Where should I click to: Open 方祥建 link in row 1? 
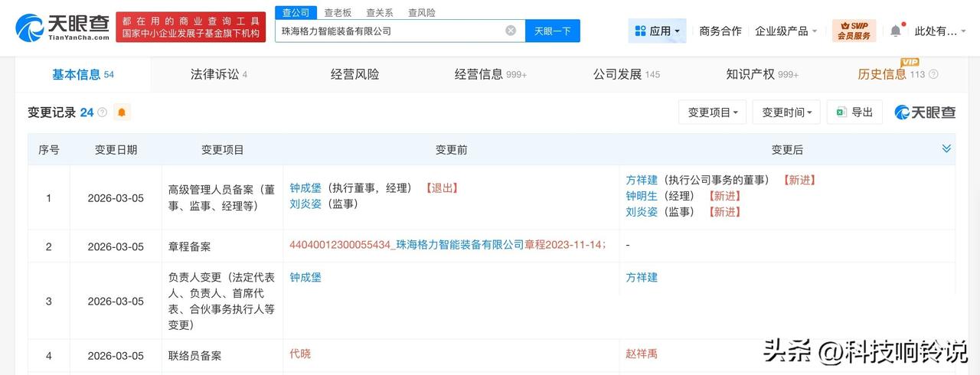pos(642,180)
